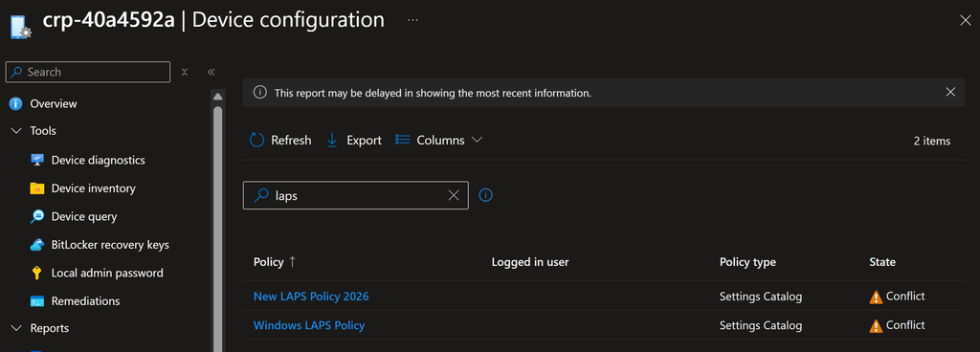Viewport: 980px width, 352px height.
Task: Clear the laps search text
Action: click(454, 195)
